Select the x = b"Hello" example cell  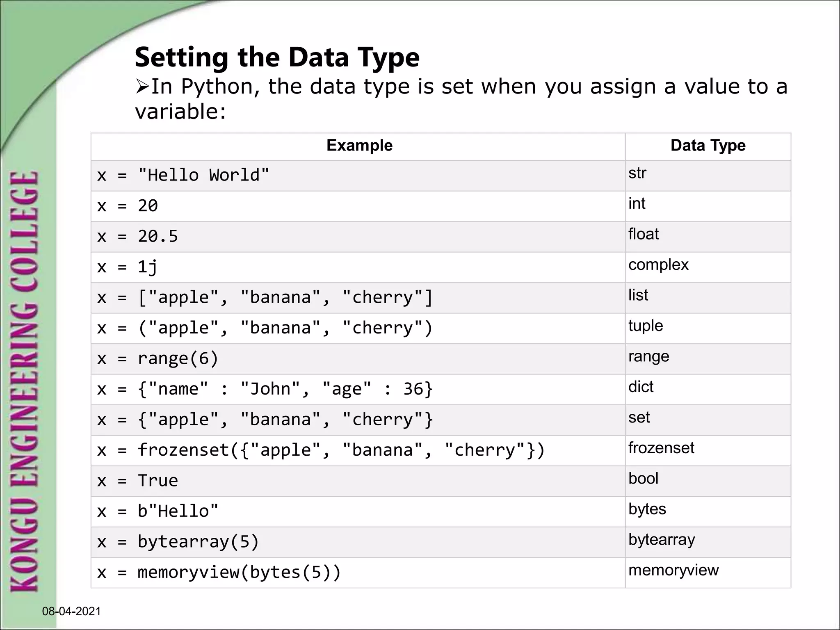tap(157, 511)
